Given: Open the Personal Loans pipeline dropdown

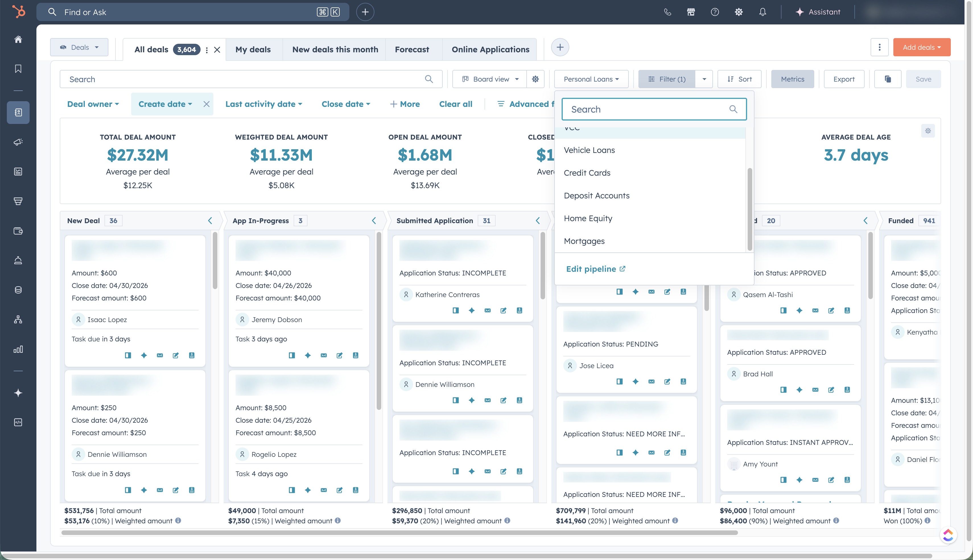Looking at the screenshot, I should point(591,79).
